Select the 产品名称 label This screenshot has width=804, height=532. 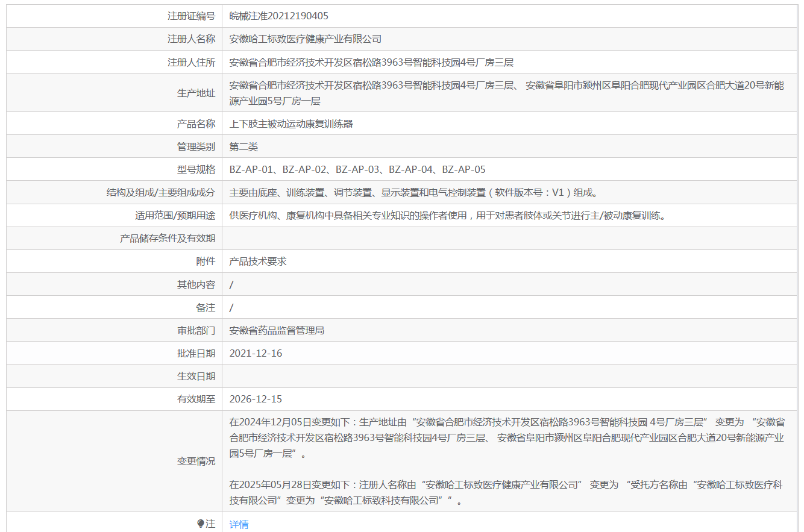[196, 124]
